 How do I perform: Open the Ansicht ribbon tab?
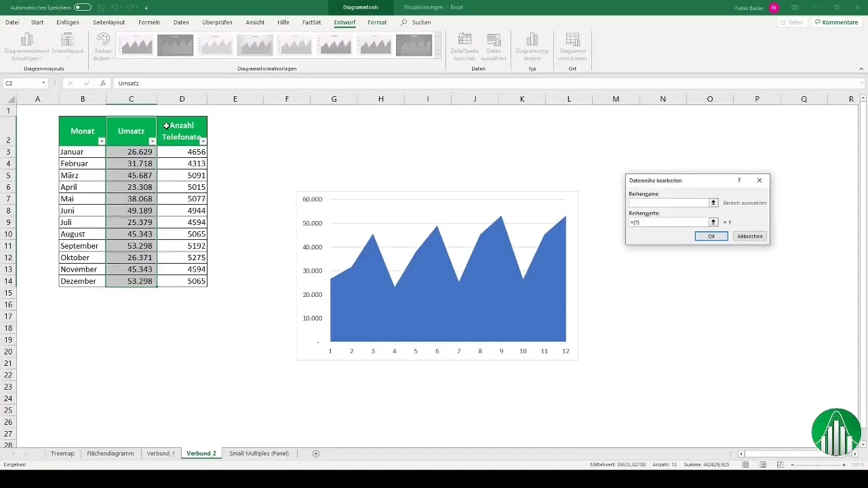(x=255, y=22)
